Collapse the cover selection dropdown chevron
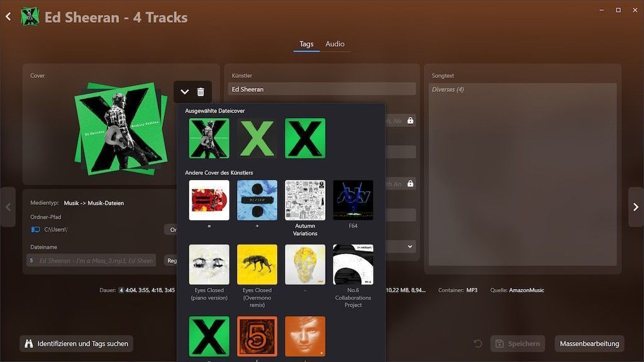Viewport: 644px width, 362px height. tap(185, 92)
